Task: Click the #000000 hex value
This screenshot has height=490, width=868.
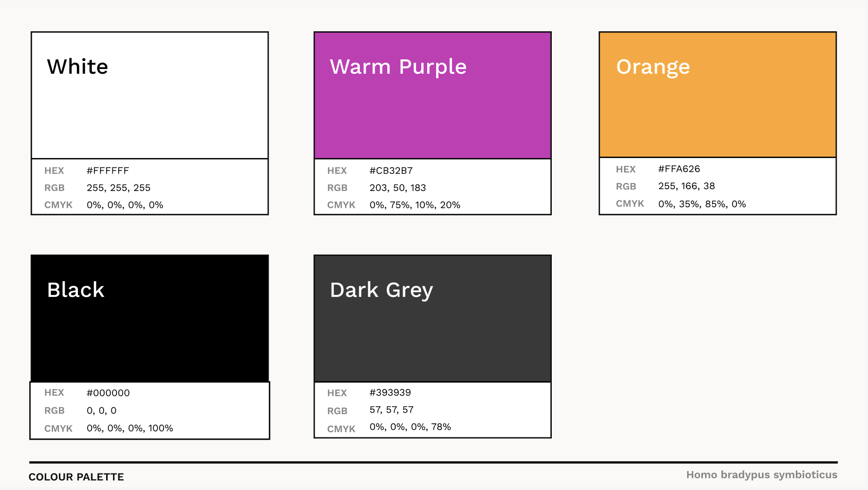Action: tap(108, 393)
